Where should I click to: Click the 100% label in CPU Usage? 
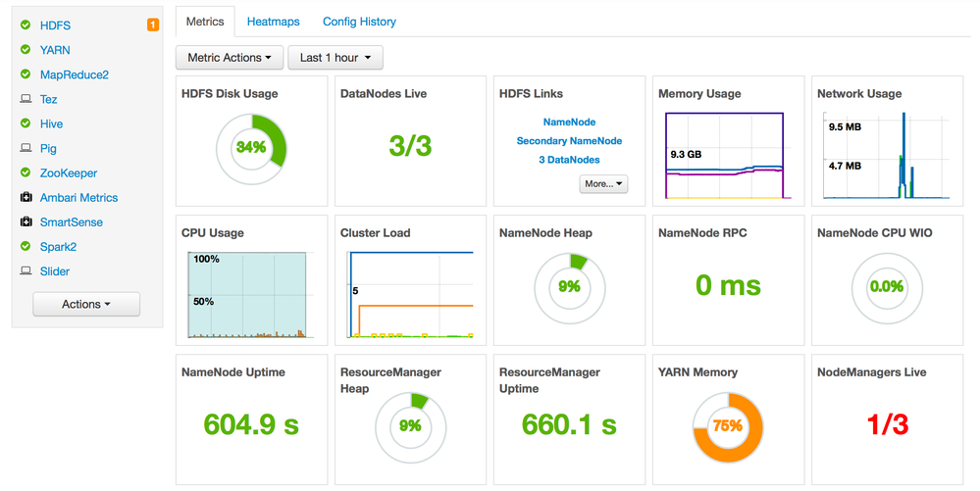[206, 259]
